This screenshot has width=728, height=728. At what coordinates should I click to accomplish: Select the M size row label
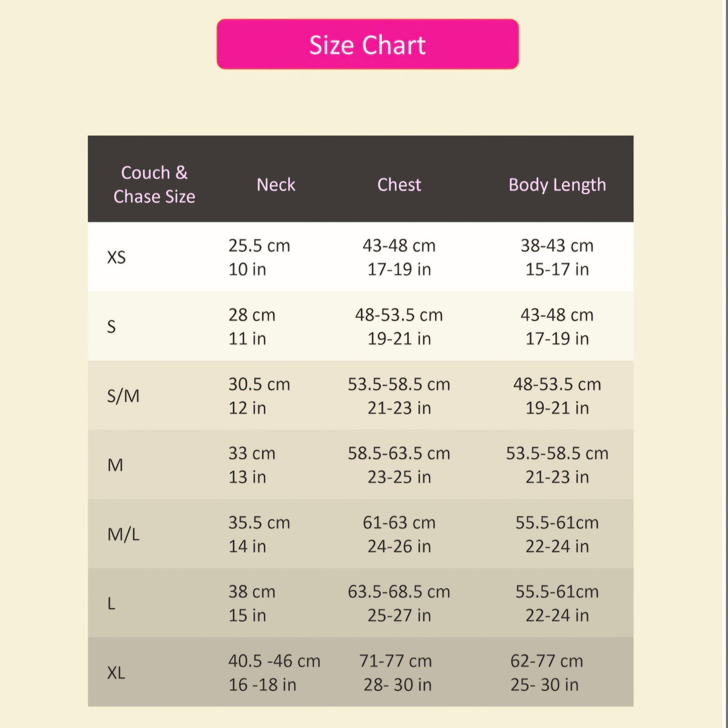pyautogui.click(x=115, y=465)
